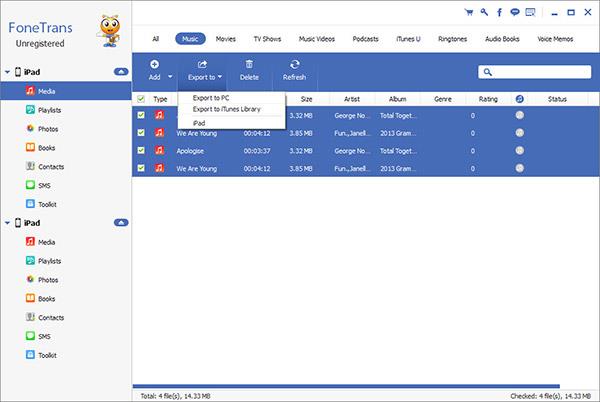Switch to the Movies tab
600x402 pixels.
225,39
